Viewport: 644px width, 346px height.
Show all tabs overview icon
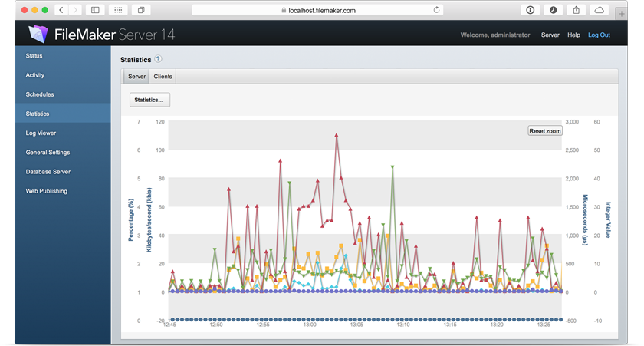point(141,10)
